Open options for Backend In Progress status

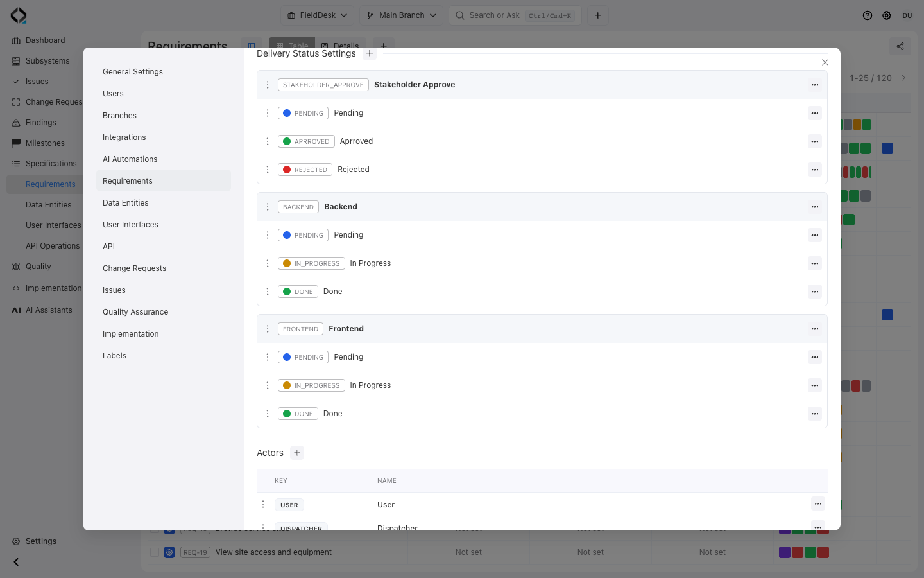pyautogui.click(x=815, y=263)
